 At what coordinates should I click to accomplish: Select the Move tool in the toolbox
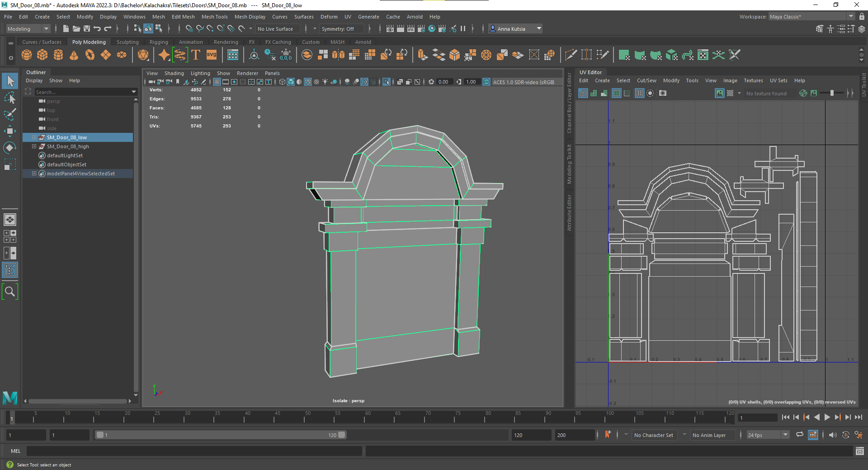[x=10, y=131]
